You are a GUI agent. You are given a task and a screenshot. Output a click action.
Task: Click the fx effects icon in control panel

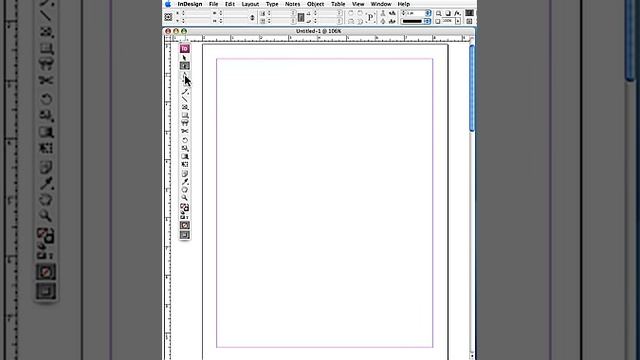457,13
